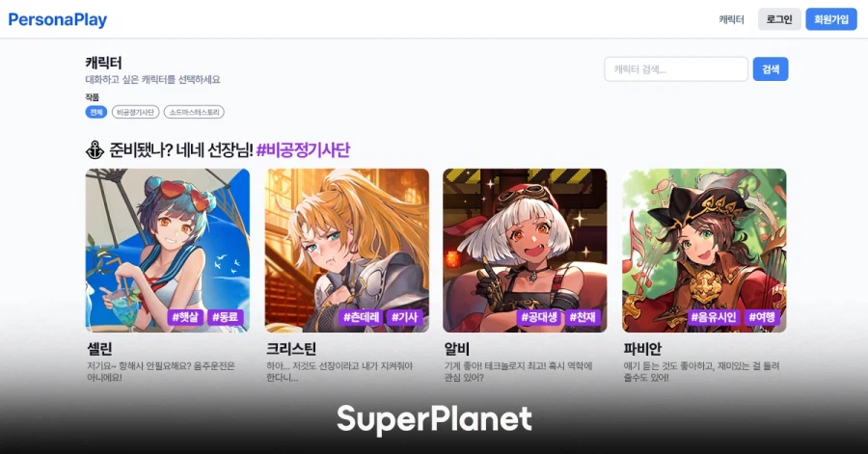The height and width of the screenshot is (454, 868).
Task: Focus the 캐릭터 검색 input field
Action: pyautogui.click(x=676, y=69)
